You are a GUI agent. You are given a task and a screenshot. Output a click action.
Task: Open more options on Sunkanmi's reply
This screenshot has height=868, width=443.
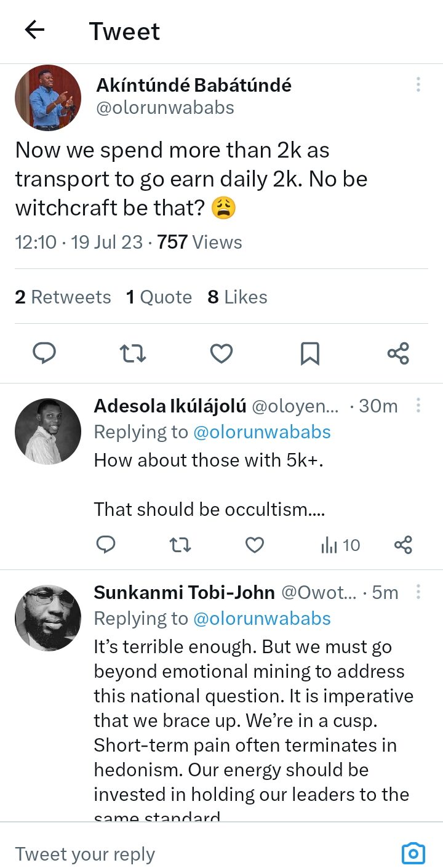pyautogui.click(x=418, y=592)
